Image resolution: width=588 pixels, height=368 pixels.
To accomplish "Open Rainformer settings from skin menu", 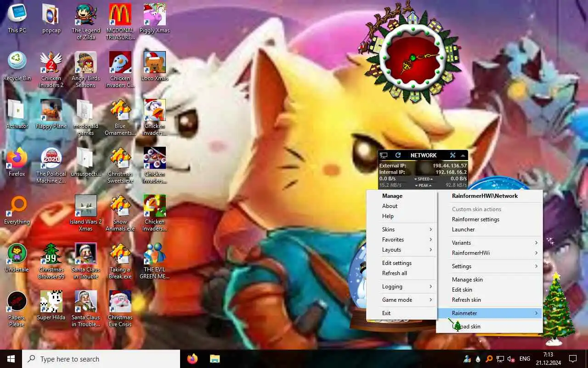I will click(x=489, y=219).
